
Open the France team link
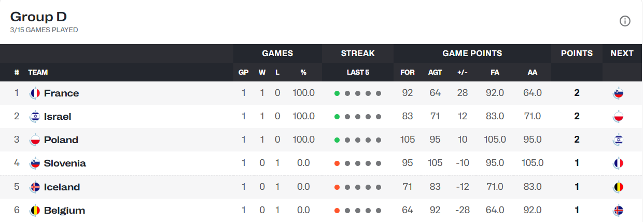pos(62,93)
